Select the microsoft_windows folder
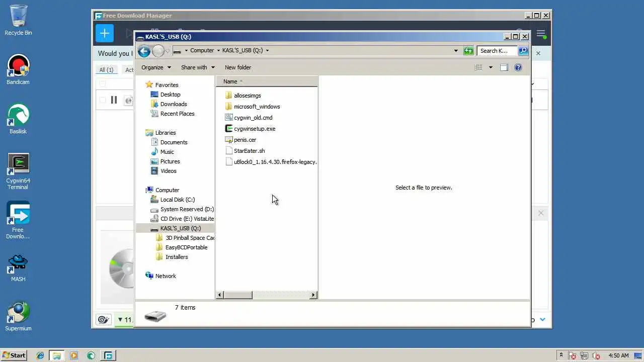Image resolution: width=644 pixels, height=362 pixels. [257, 107]
